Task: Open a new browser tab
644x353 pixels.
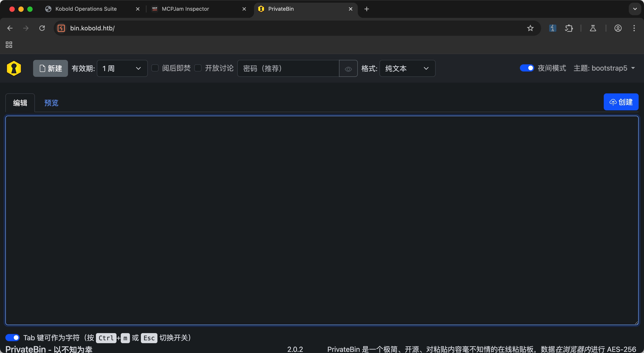Action: point(366,9)
